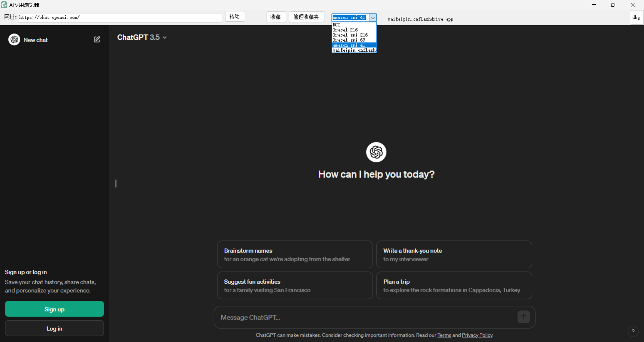
Task: Click the URL address input field
Action: (x=120, y=17)
